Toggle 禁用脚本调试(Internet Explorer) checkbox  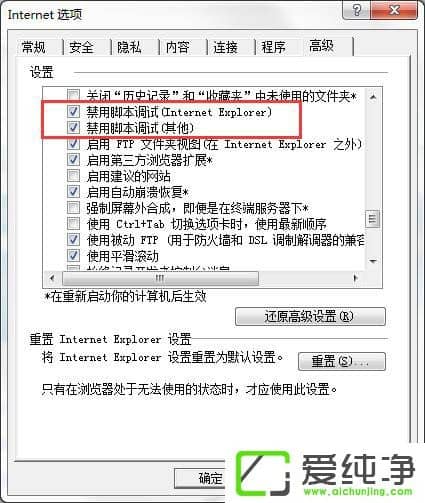[74, 112]
